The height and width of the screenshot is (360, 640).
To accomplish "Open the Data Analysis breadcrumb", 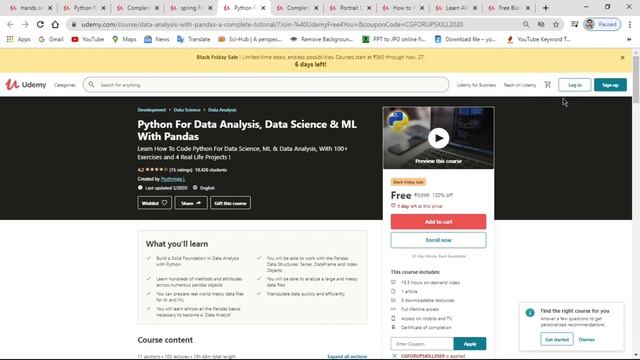I will pyautogui.click(x=222, y=110).
